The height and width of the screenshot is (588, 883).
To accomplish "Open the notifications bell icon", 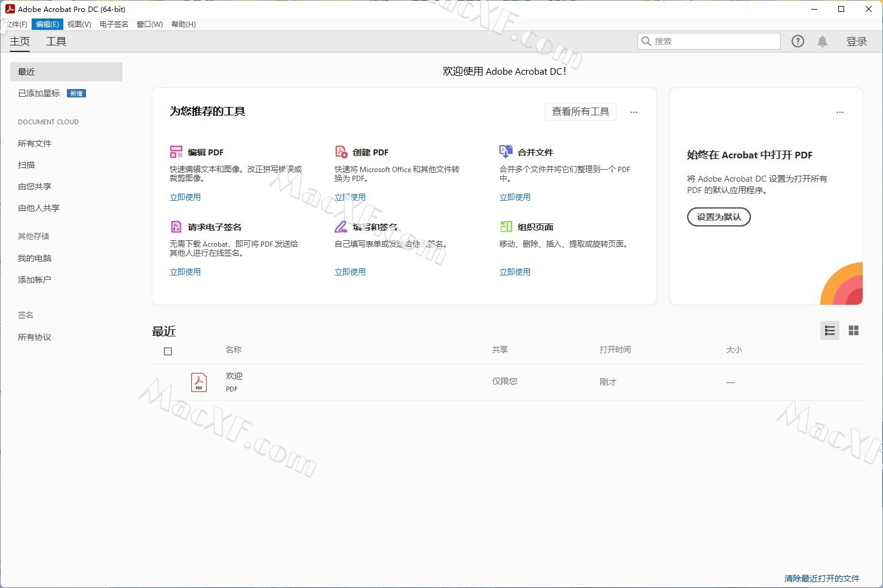I will click(823, 41).
